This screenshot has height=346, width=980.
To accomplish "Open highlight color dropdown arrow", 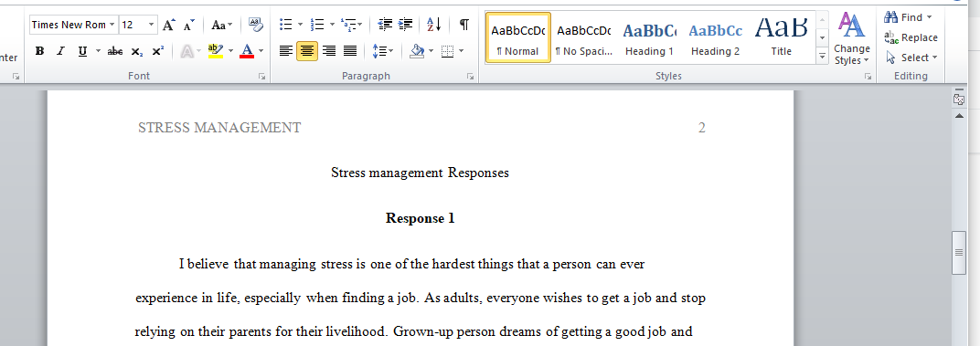I will 230,51.
